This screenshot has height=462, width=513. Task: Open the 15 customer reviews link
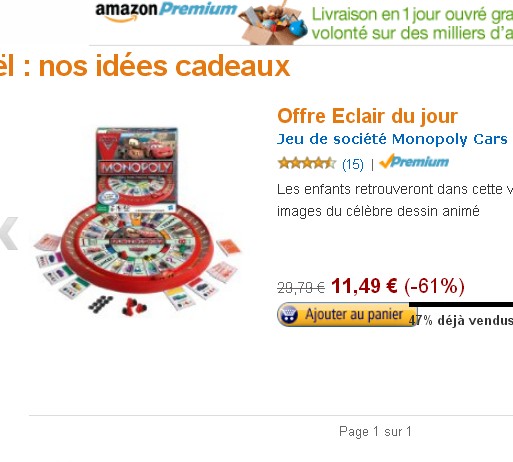(353, 164)
